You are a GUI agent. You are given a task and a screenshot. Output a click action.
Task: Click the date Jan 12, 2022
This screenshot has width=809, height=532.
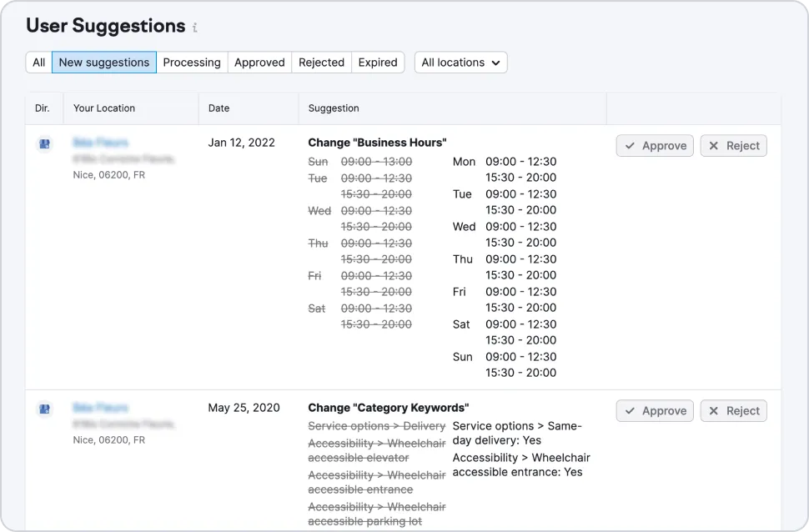pos(242,143)
